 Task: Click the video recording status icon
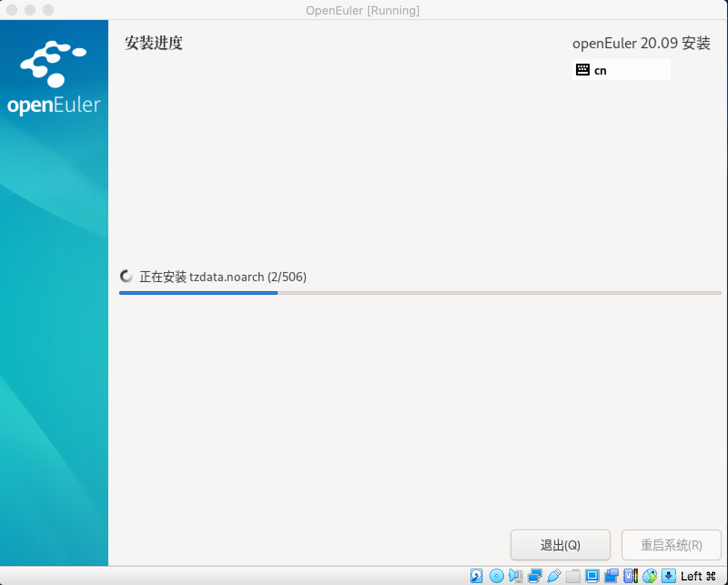pos(611,576)
